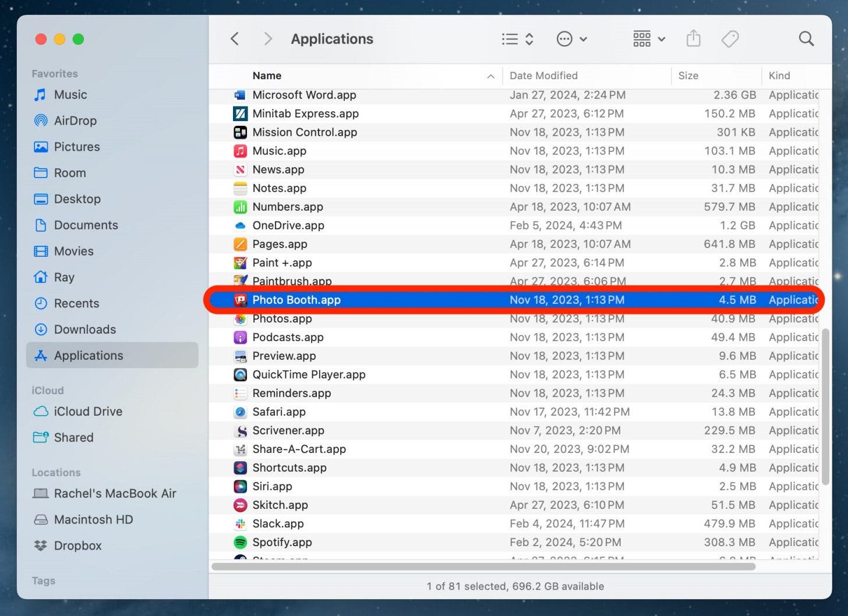Screen dimensions: 848x616
Task: Click the Share icon in the toolbar
Action: point(693,39)
